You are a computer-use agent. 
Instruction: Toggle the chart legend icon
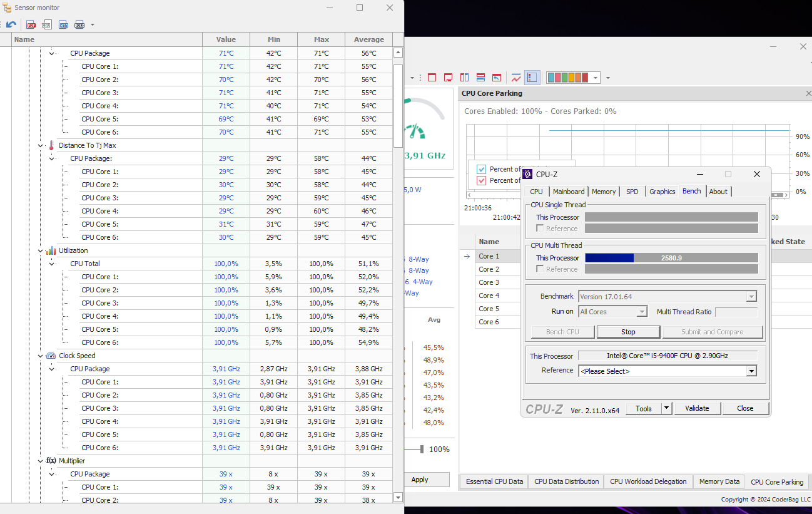pyautogui.click(x=532, y=78)
